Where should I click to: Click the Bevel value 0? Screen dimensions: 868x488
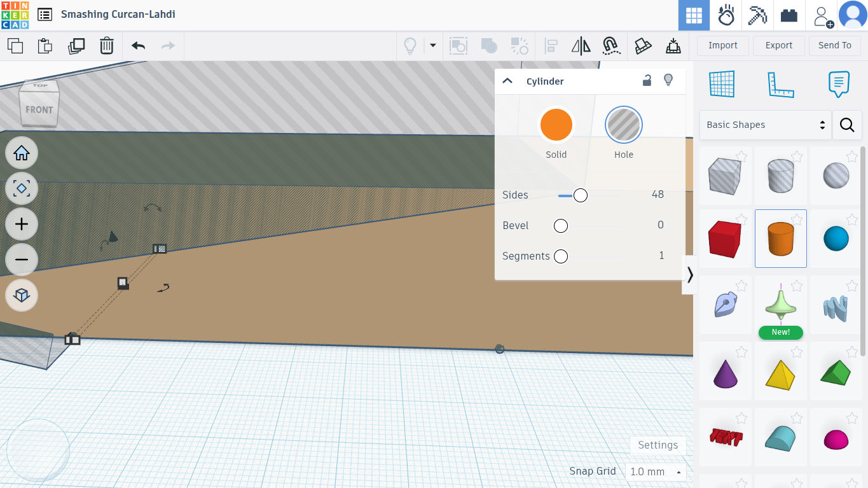coord(661,225)
